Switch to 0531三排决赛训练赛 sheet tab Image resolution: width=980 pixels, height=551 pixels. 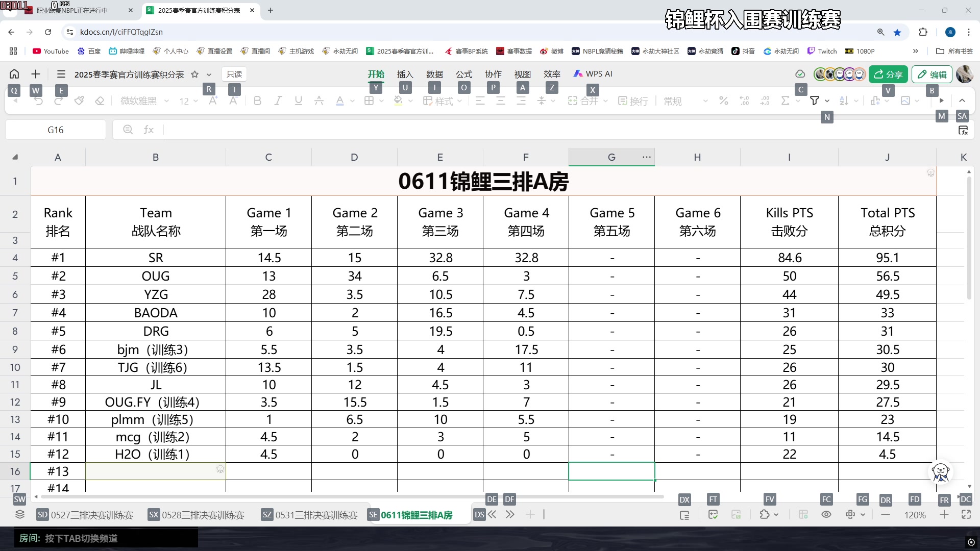click(x=316, y=515)
